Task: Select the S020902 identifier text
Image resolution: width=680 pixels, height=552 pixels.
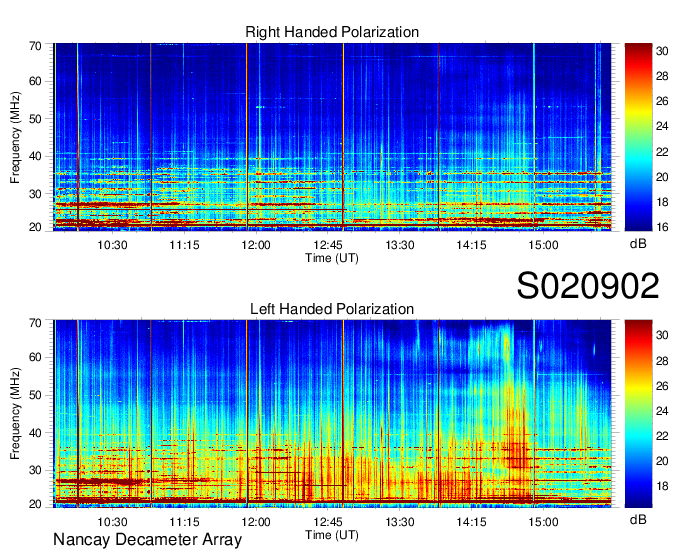Action: 588,286
